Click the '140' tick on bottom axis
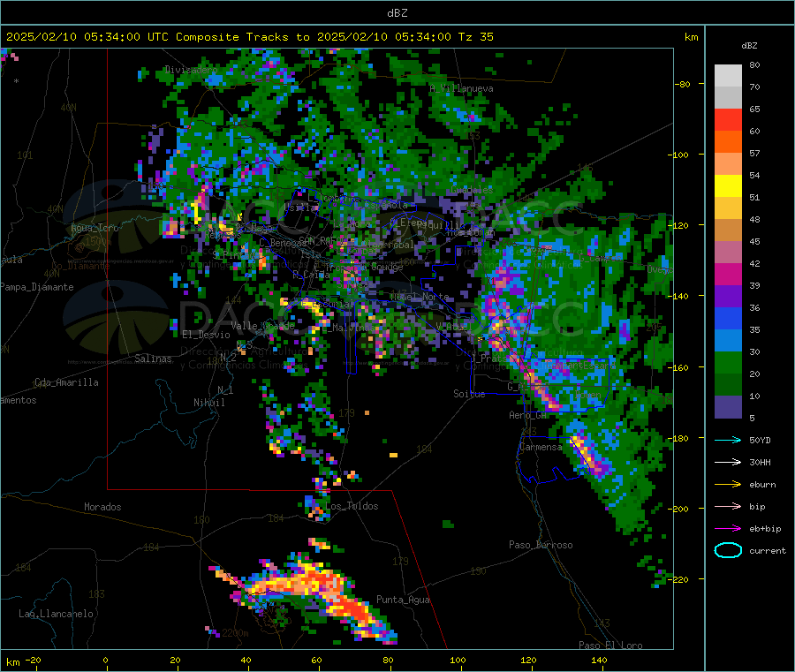This screenshot has width=795, height=672. (x=599, y=660)
